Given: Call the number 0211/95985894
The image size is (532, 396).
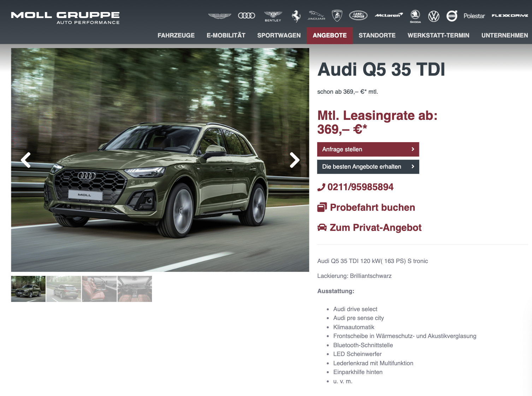Looking at the screenshot, I should pyautogui.click(x=360, y=187).
